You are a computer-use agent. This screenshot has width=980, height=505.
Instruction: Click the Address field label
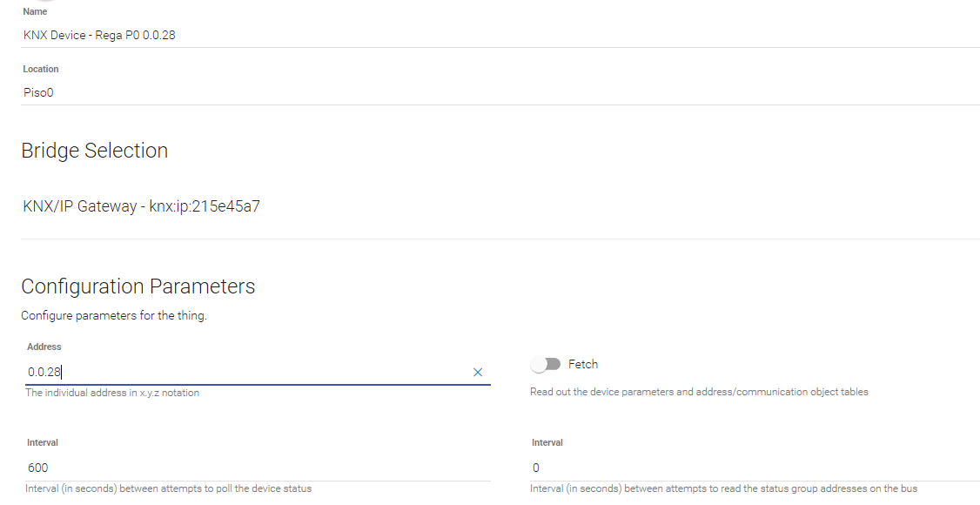click(x=44, y=347)
